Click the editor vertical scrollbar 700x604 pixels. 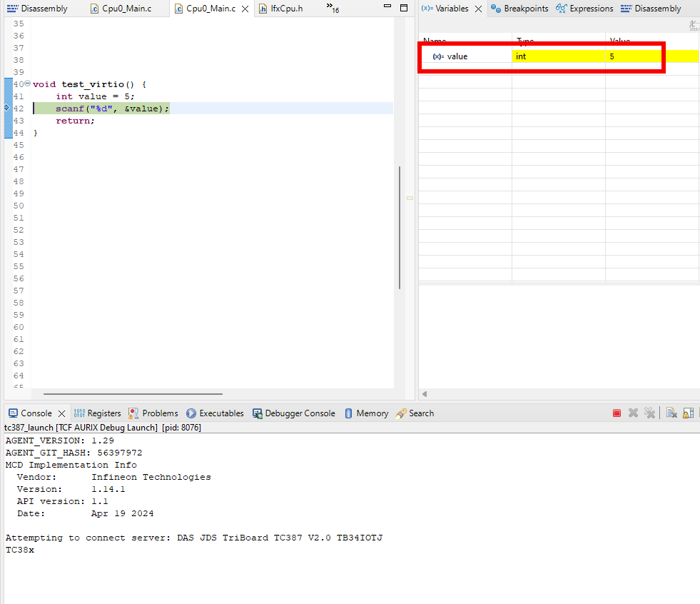[400, 227]
